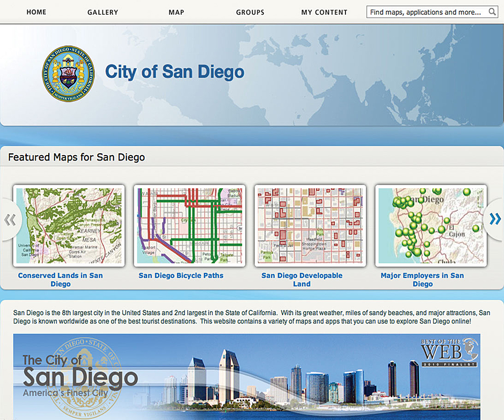
Task: Open the GROUPS menu item
Action: tap(250, 12)
